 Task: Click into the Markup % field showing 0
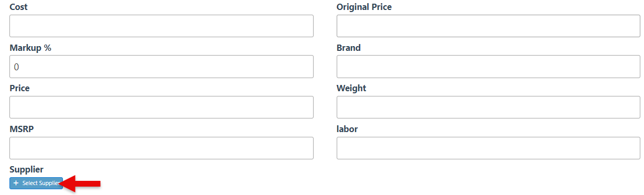pos(162,67)
